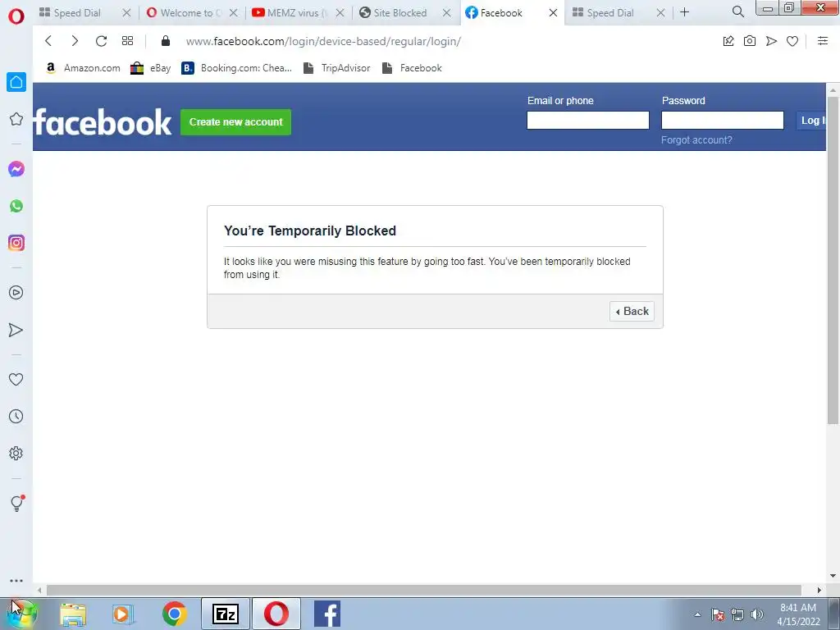Open Easy Setup settings sliders icon

(823, 41)
